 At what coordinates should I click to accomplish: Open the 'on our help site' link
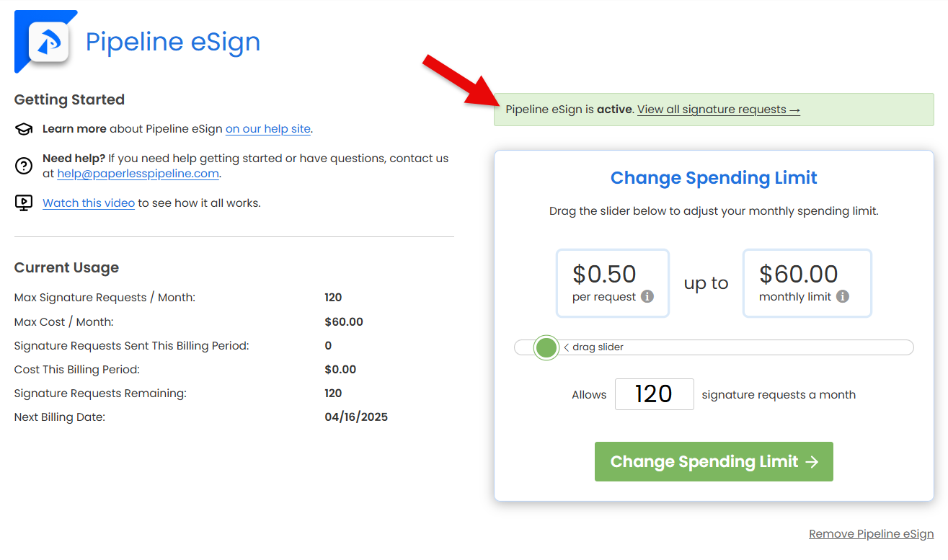[x=267, y=129]
